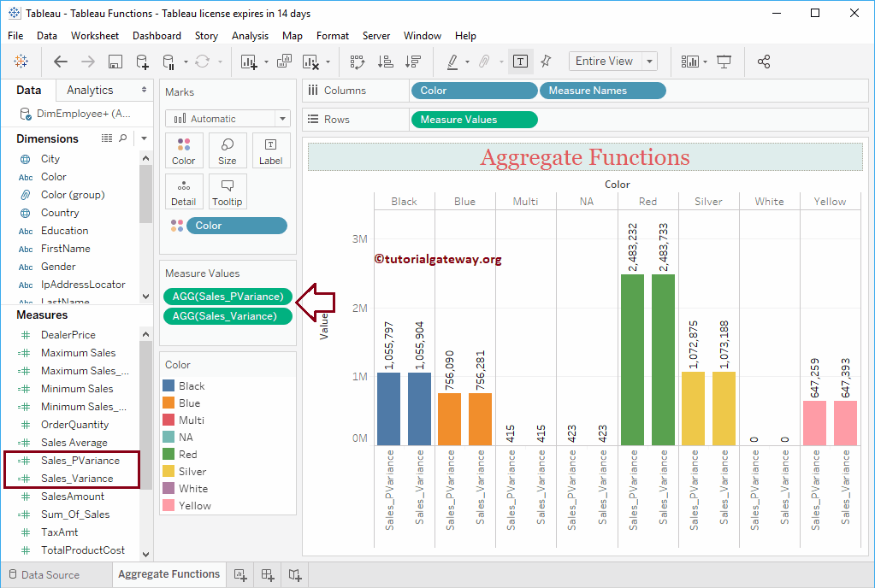Toggle the Presentation Mode icon
This screenshot has width=875, height=588.
coord(725,61)
